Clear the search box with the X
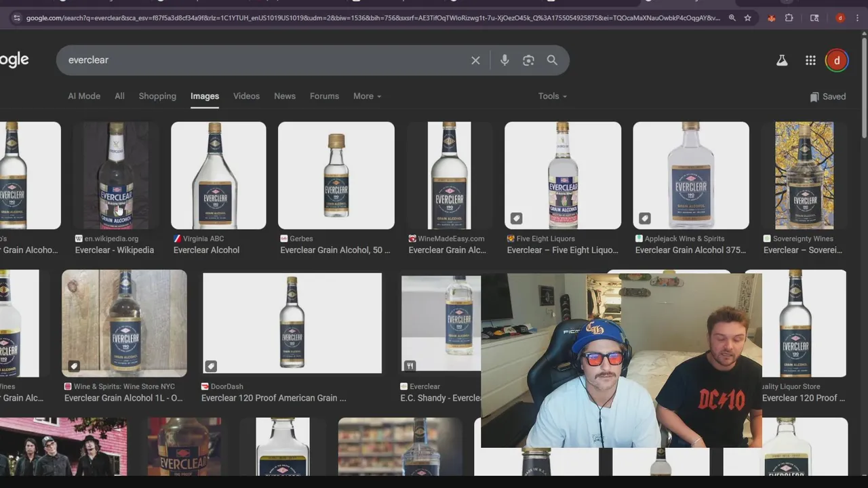This screenshot has width=868, height=488. point(475,60)
